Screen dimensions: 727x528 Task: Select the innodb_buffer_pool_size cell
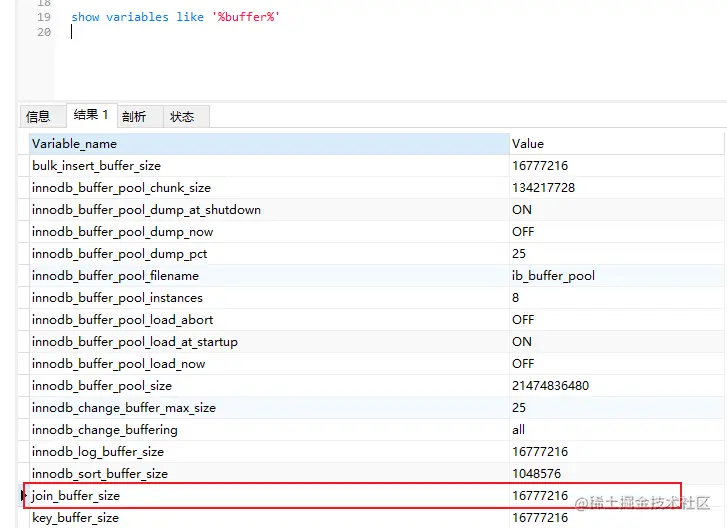pos(269,386)
